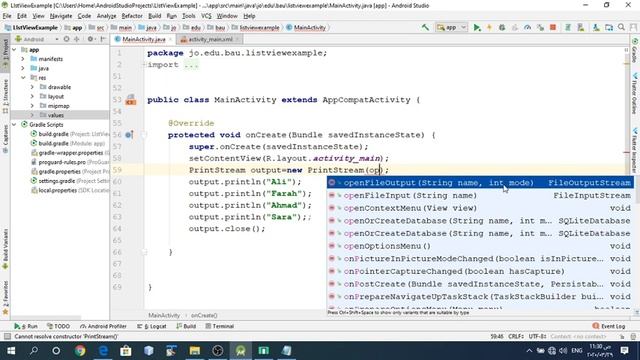Click the Make Project hammer icon
Viewport: 640px width, 360px height.
425,27
